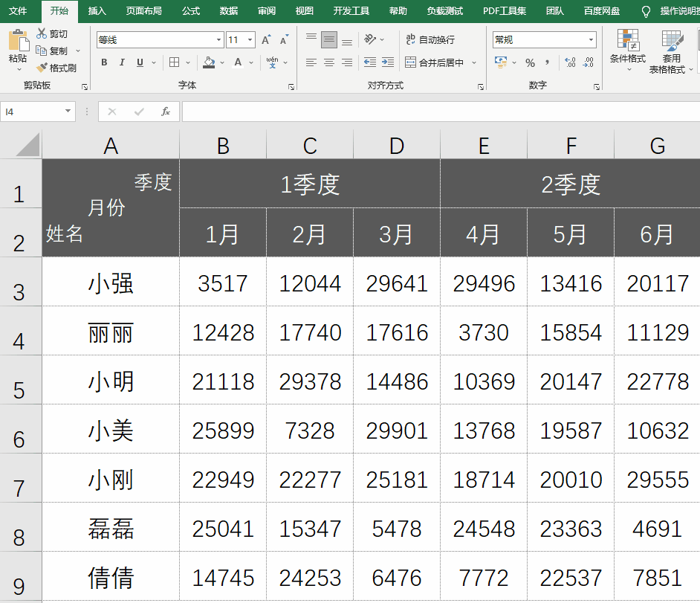This screenshot has width=700, height=603.
Task: Toggle Italic formatting
Action: pyautogui.click(x=122, y=62)
